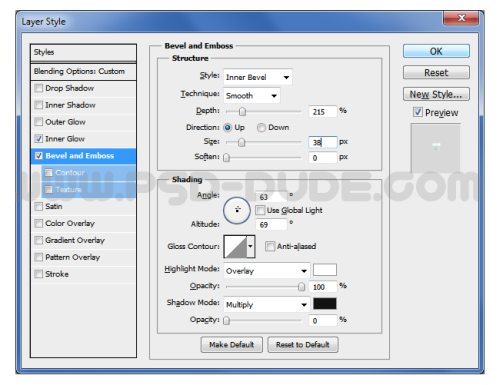The image size is (500, 385).
Task: Uncheck the Inner Glow effect
Action: tap(39, 138)
